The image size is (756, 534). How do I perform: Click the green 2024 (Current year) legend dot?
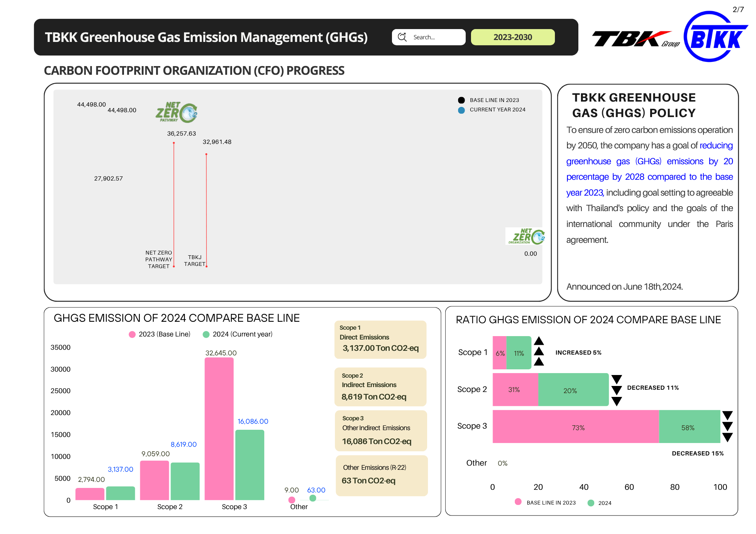pyautogui.click(x=206, y=334)
